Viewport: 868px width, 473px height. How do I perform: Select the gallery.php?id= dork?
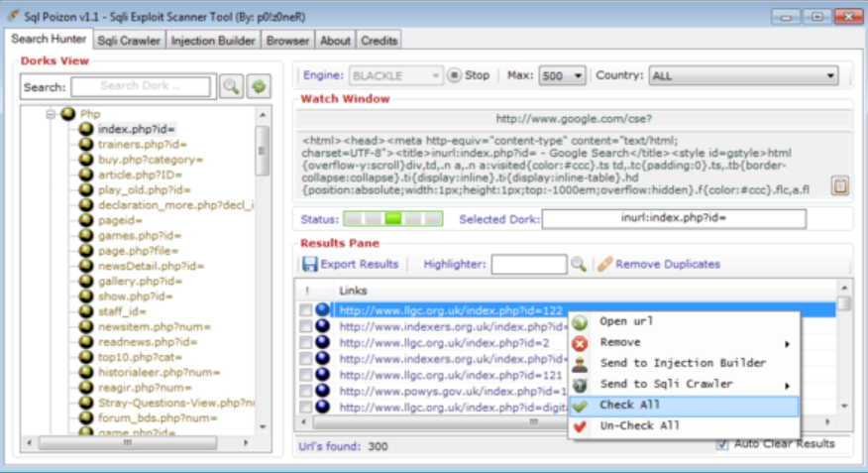click(x=140, y=281)
